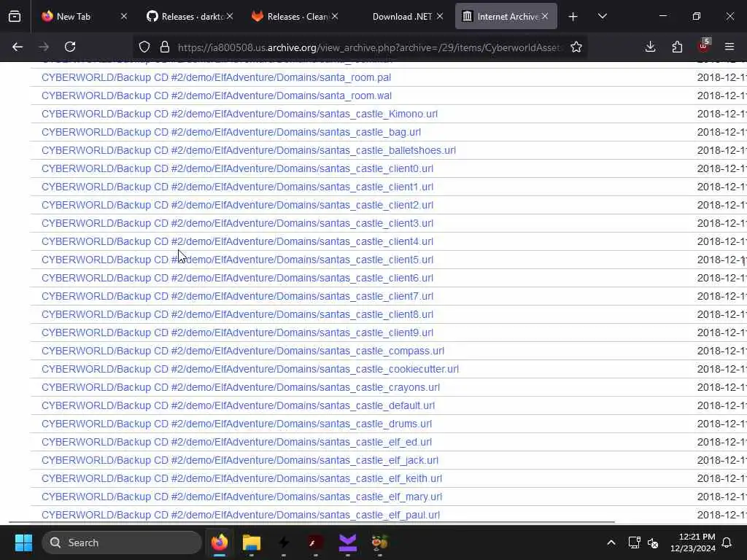
Task: Open fruit character taskbar app icon
Action: coord(379,542)
